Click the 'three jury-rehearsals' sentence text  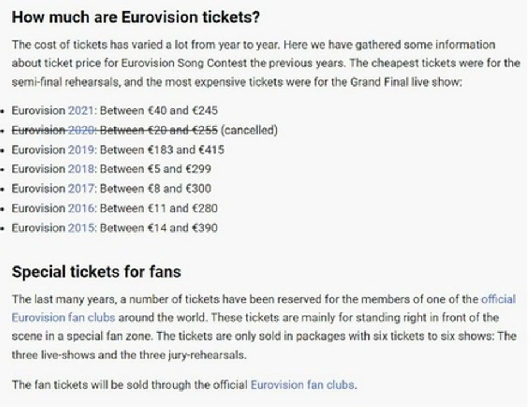tap(198, 356)
